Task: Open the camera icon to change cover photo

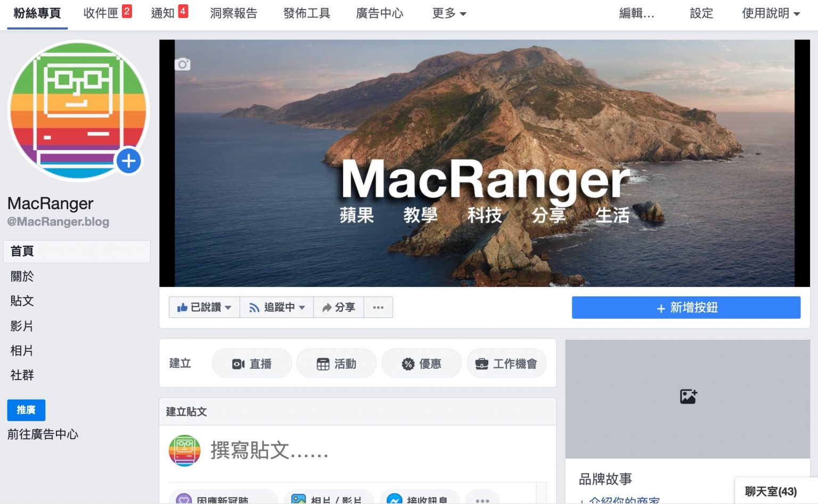Action: coord(183,64)
